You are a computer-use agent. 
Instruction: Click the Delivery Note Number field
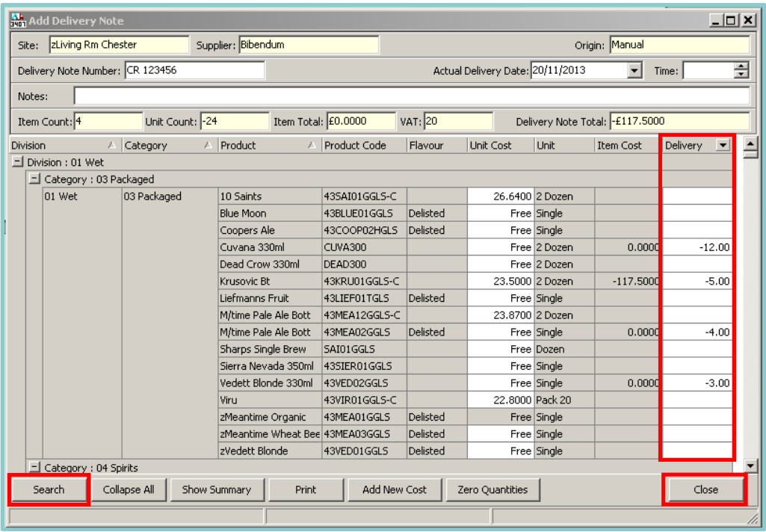[x=194, y=70]
